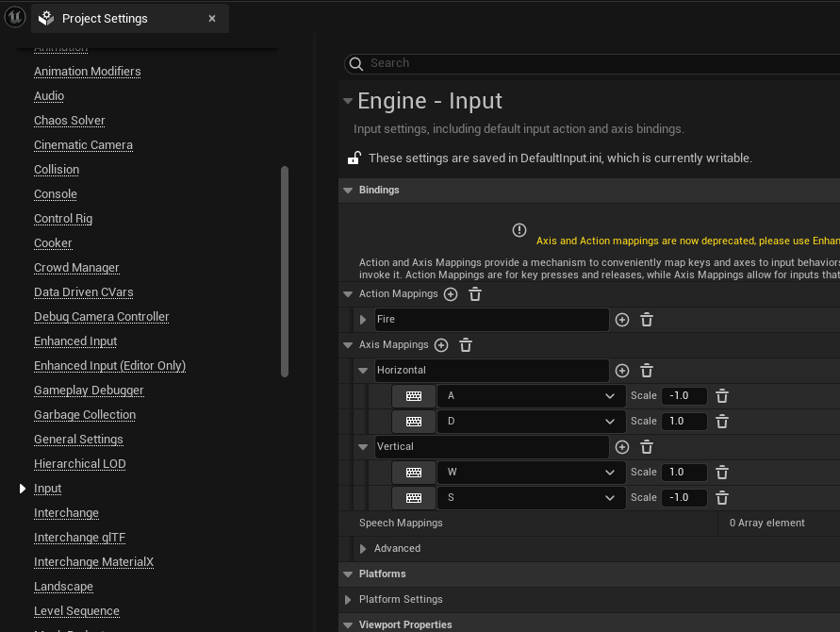Open Animation Modifiers settings
The width and height of the screenshot is (840, 632).
coord(88,72)
